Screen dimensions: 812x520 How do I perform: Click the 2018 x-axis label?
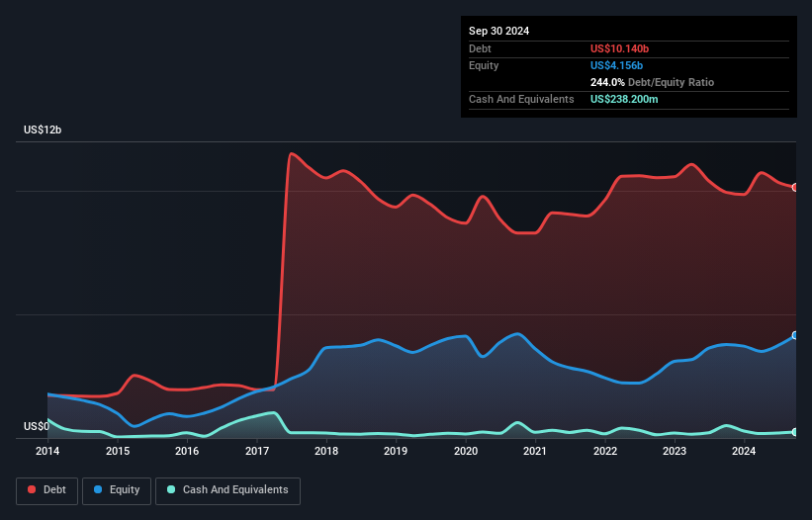pos(326,451)
